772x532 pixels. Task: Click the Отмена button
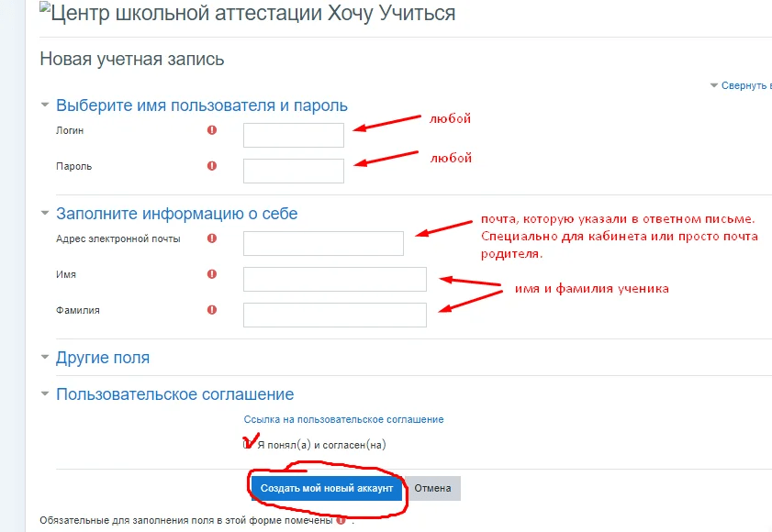432,488
